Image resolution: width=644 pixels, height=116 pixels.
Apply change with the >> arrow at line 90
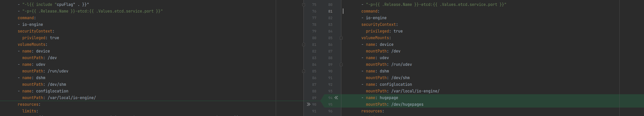(x=309, y=104)
